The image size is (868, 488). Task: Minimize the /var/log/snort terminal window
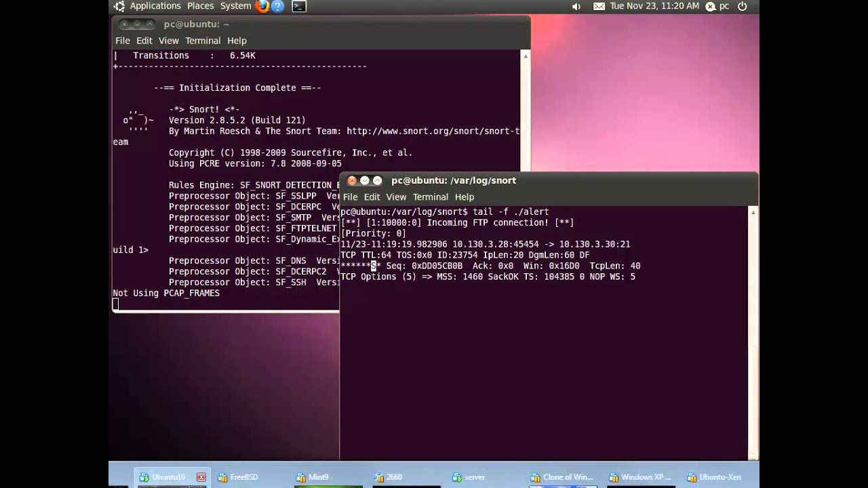(364, 181)
